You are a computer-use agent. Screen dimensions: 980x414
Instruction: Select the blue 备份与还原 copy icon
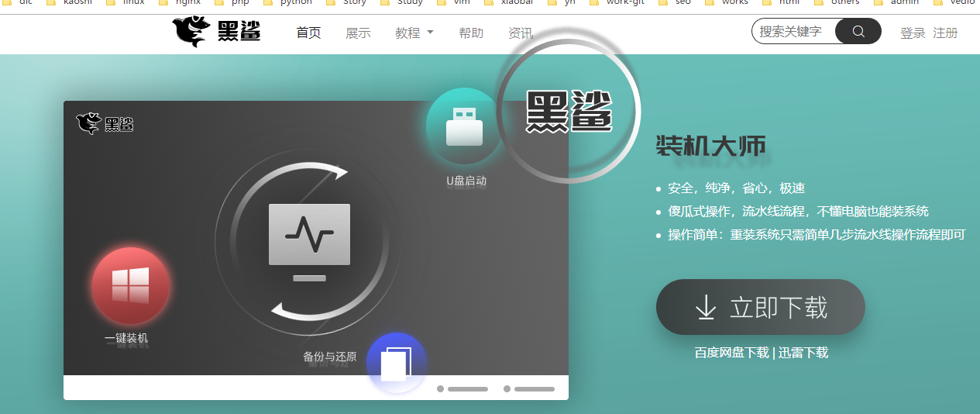(x=397, y=363)
